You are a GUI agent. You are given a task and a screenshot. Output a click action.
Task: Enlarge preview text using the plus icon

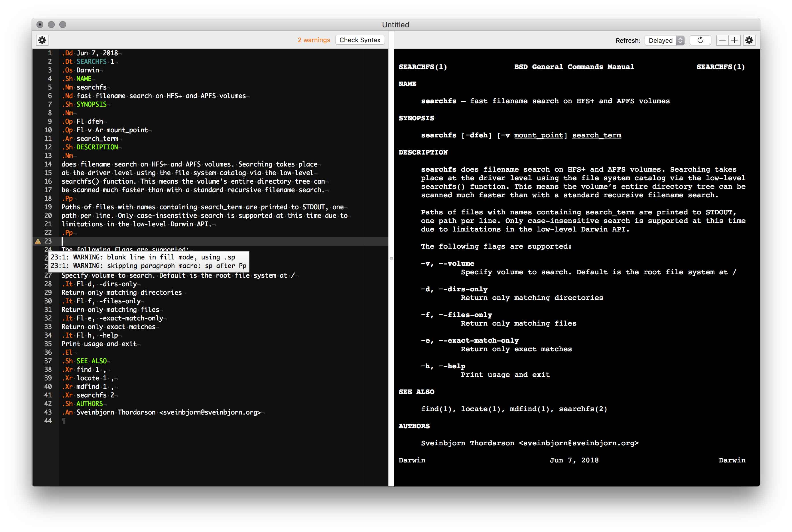[734, 40]
